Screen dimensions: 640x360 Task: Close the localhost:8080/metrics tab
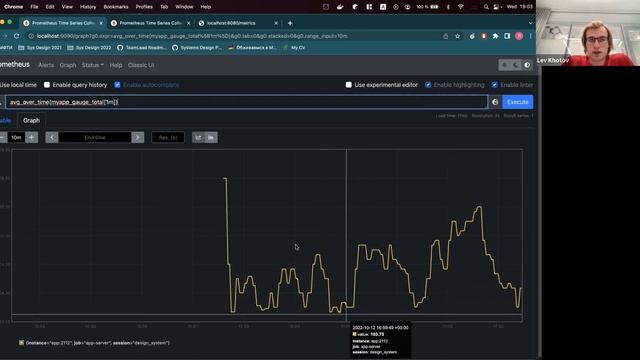pos(276,23)
